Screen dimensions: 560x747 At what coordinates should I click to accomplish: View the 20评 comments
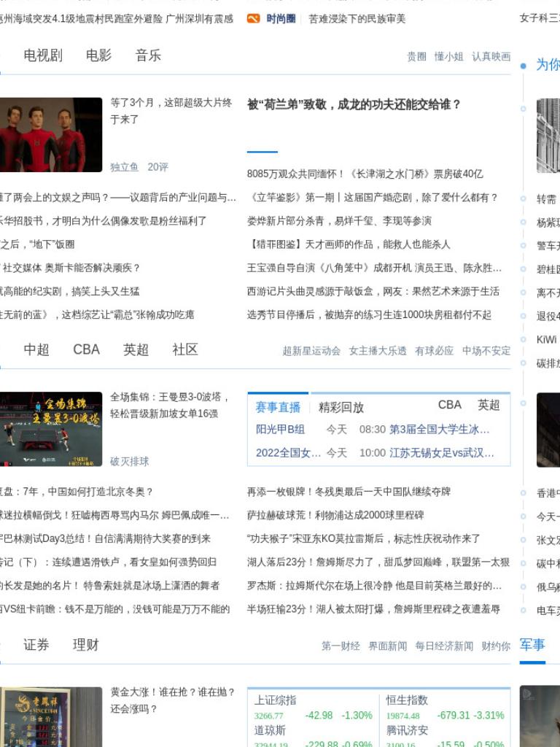pyautogui.click(x=157, y=167)
